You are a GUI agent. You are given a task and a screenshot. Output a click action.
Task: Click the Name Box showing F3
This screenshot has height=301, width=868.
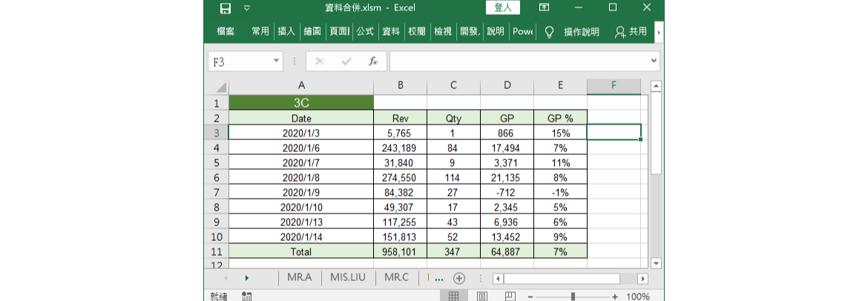[x=240, y=62]
